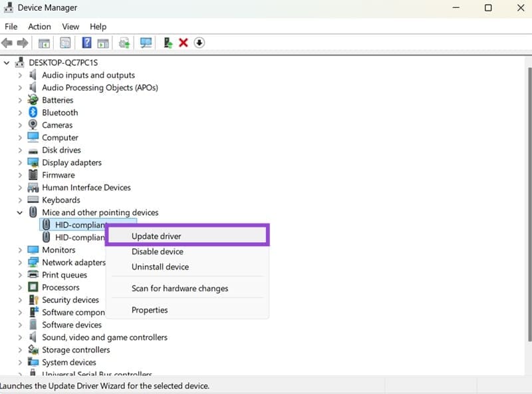Screen dimensions: 532x394
Task: Choose Update driver from the context menu
Action: [x=156, y=236]
